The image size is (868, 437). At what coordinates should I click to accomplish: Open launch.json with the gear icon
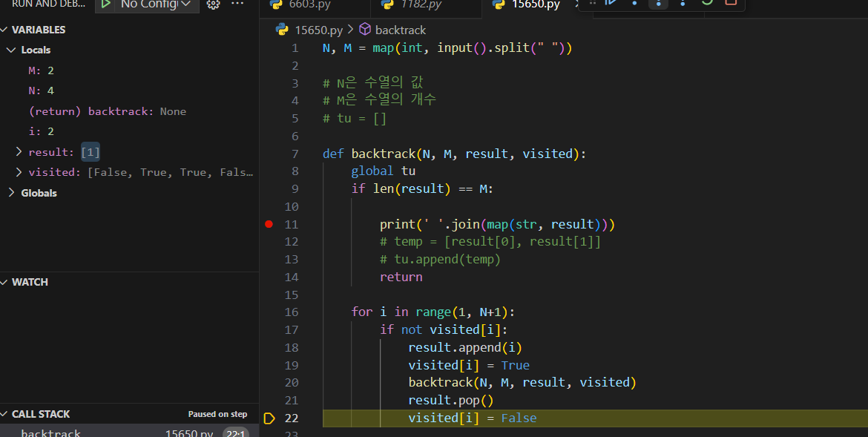pyautogui.click(x=213, y=4)
